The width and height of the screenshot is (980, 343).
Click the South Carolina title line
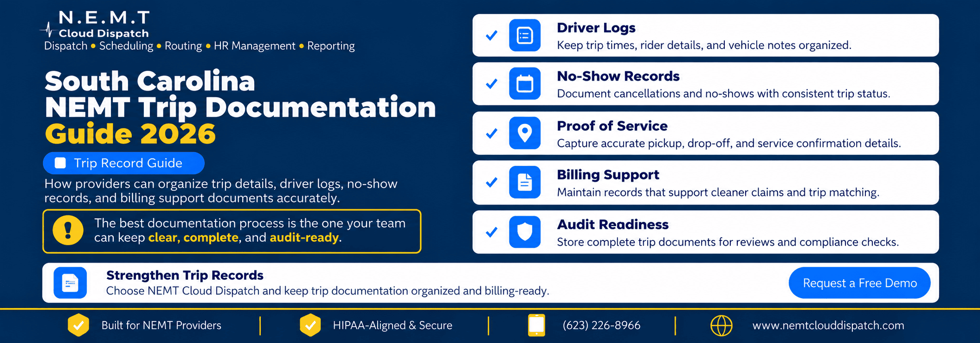150,81
